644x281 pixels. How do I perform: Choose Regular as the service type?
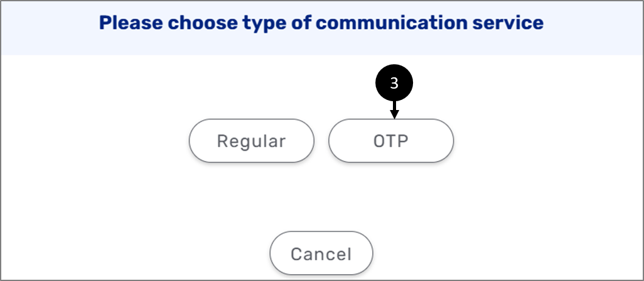251,141
